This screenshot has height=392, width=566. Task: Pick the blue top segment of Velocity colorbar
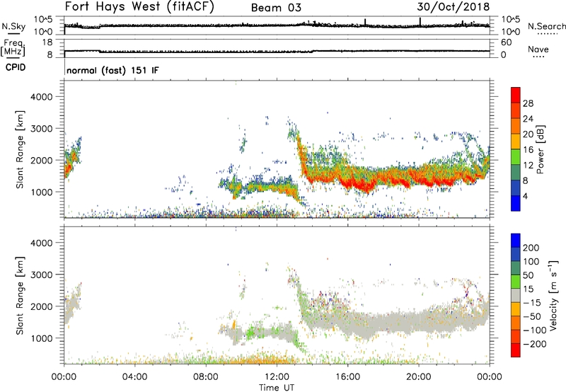click(516, 241)
